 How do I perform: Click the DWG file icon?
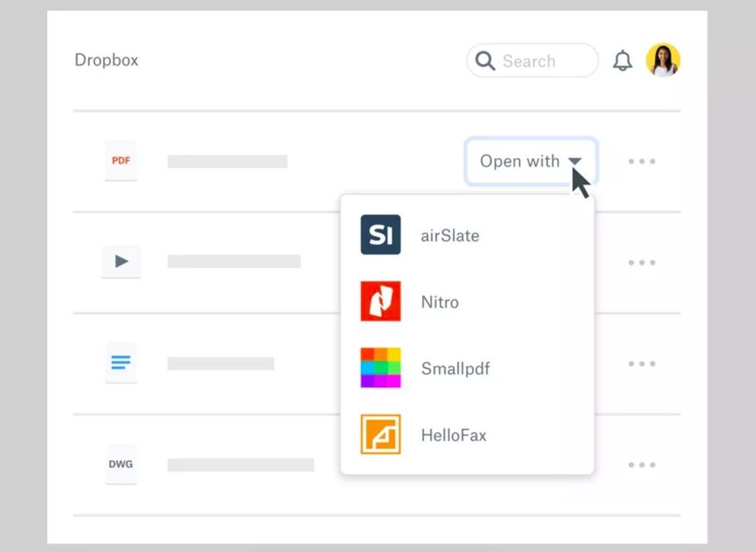point(120,464)
